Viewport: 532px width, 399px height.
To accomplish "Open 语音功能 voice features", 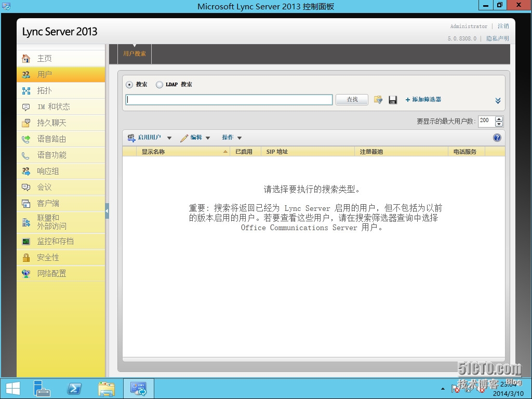I will pos(61,155).
